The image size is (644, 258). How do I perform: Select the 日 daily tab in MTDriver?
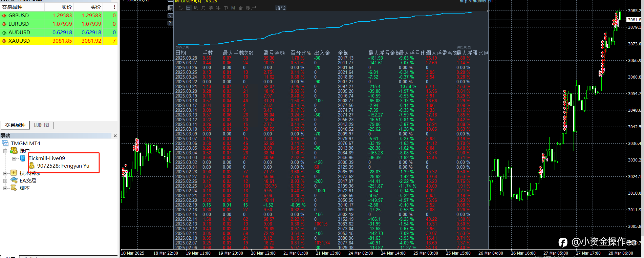click(x=189, y=8)
